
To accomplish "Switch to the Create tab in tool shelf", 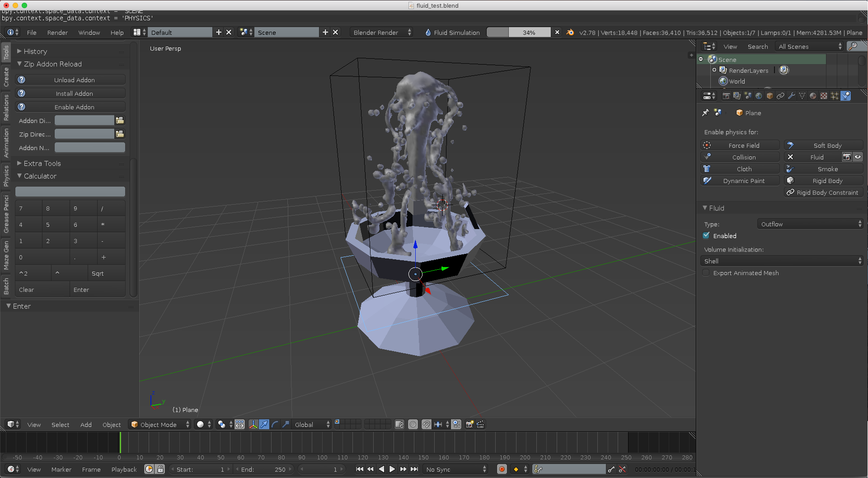I will pyautogui.click(x=6, y=76).
